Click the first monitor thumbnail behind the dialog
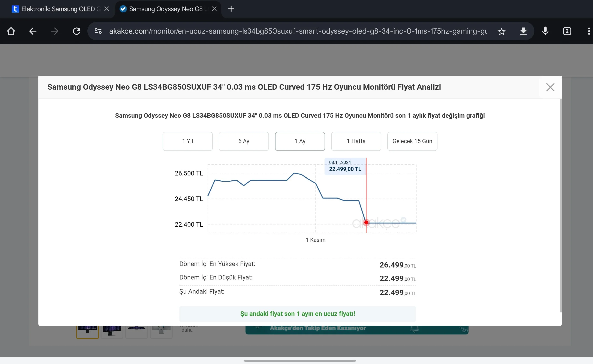This screenshot has height=364, width=593. tap(87, 332)
